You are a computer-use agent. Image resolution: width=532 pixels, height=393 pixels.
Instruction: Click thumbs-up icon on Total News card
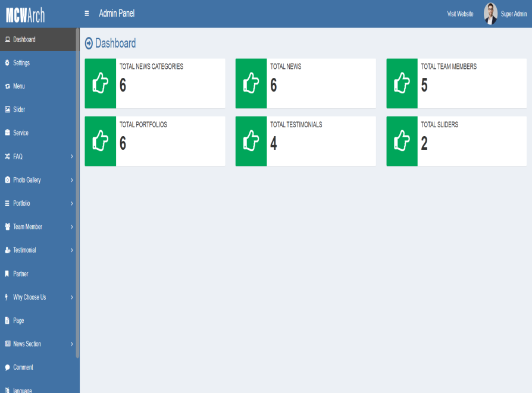click(x=251, y=83)
